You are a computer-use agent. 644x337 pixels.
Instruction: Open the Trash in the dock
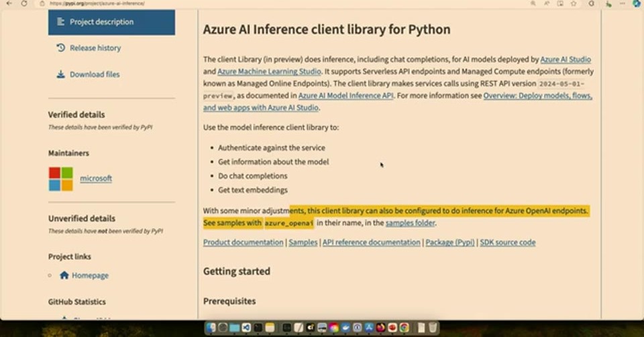coord(433,328)
